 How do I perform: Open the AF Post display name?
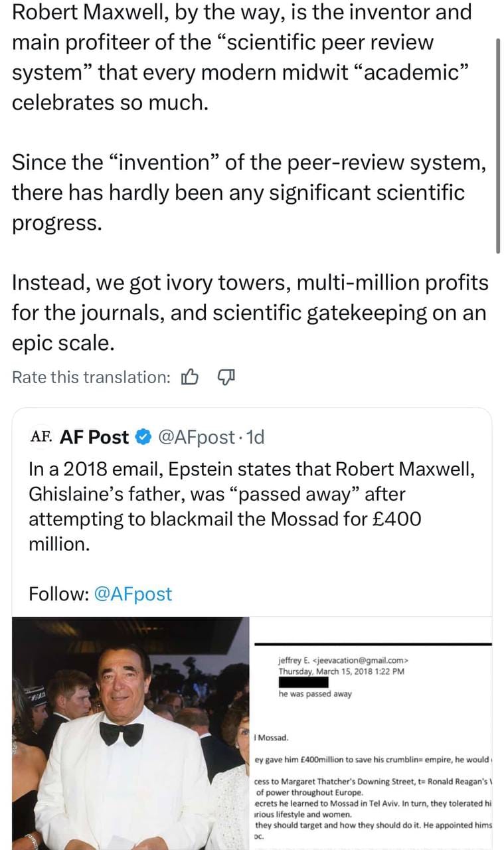point(94,437)
